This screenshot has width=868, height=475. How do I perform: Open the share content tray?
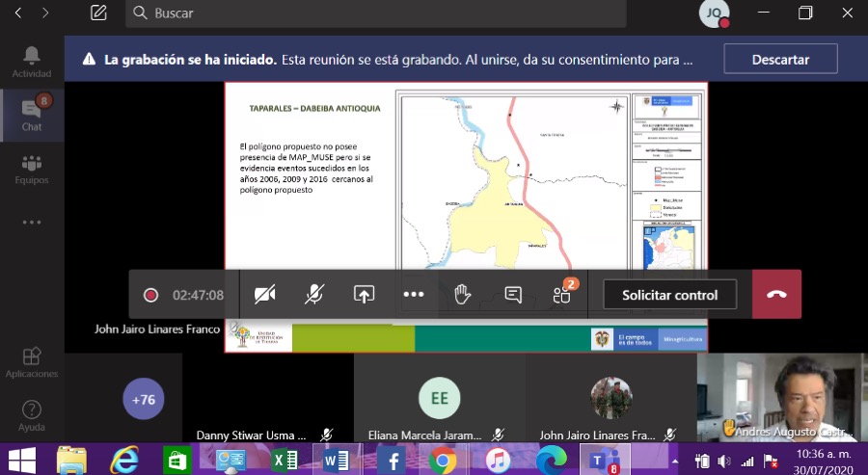364,295
